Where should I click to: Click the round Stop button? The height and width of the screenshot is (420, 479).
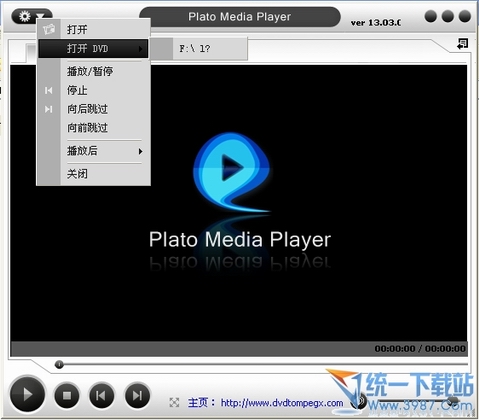click(x=67, y=395)
